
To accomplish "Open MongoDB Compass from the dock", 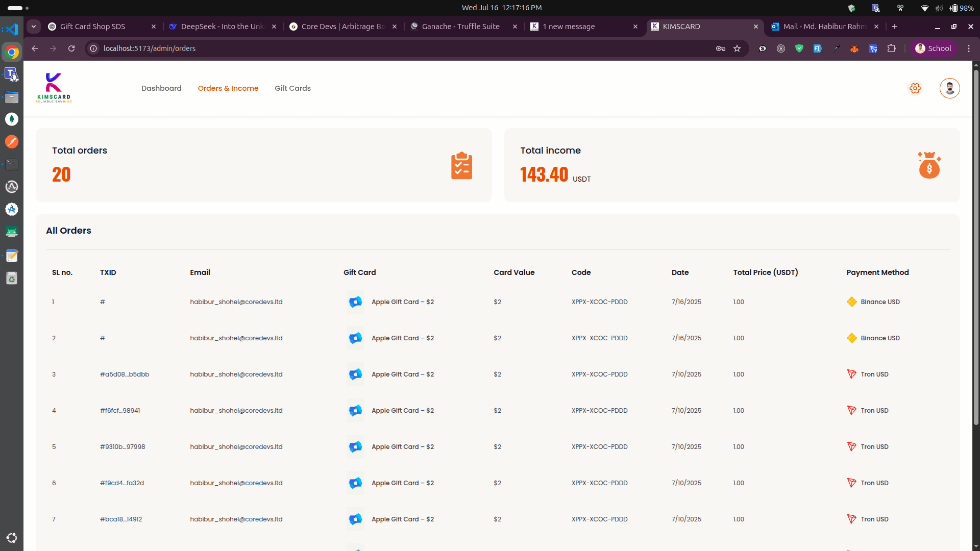I will tap(12, 119).
